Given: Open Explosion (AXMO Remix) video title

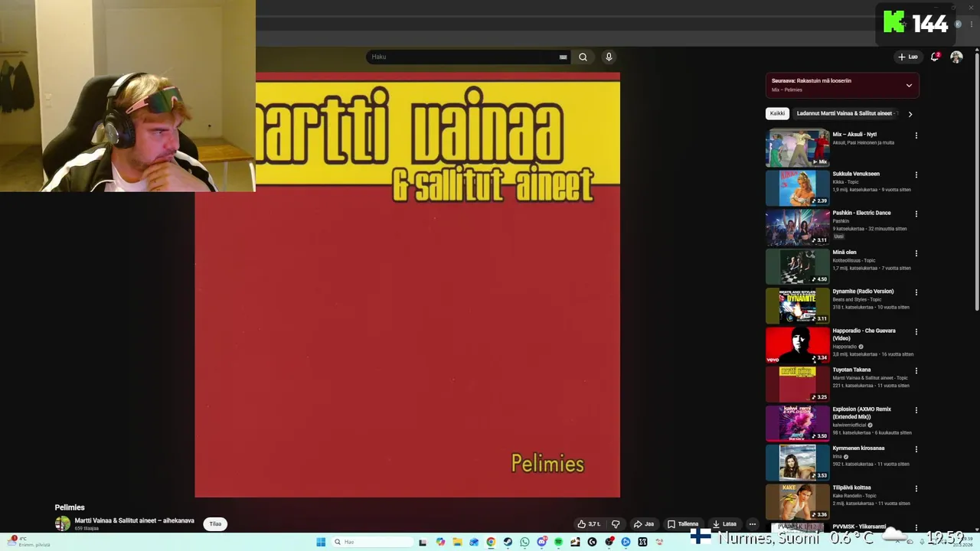Looking at the screenshot, I should click(862, 412).
